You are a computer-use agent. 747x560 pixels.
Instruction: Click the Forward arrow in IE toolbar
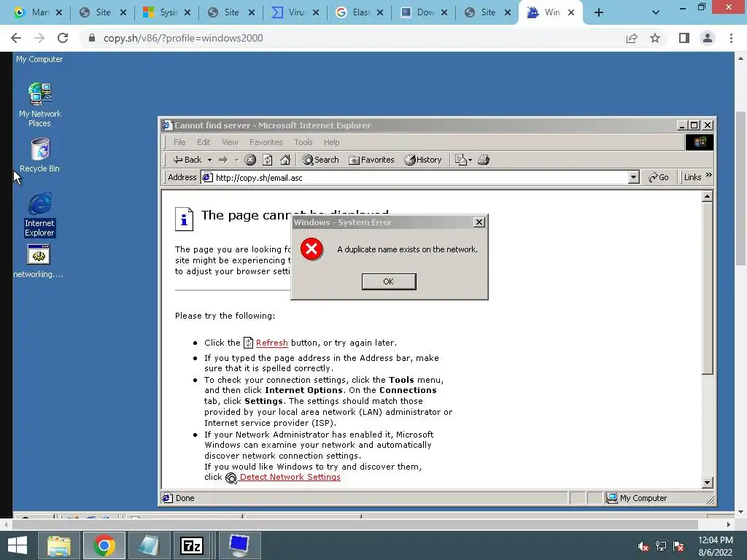pyautogui.click(x=223, y=160)
